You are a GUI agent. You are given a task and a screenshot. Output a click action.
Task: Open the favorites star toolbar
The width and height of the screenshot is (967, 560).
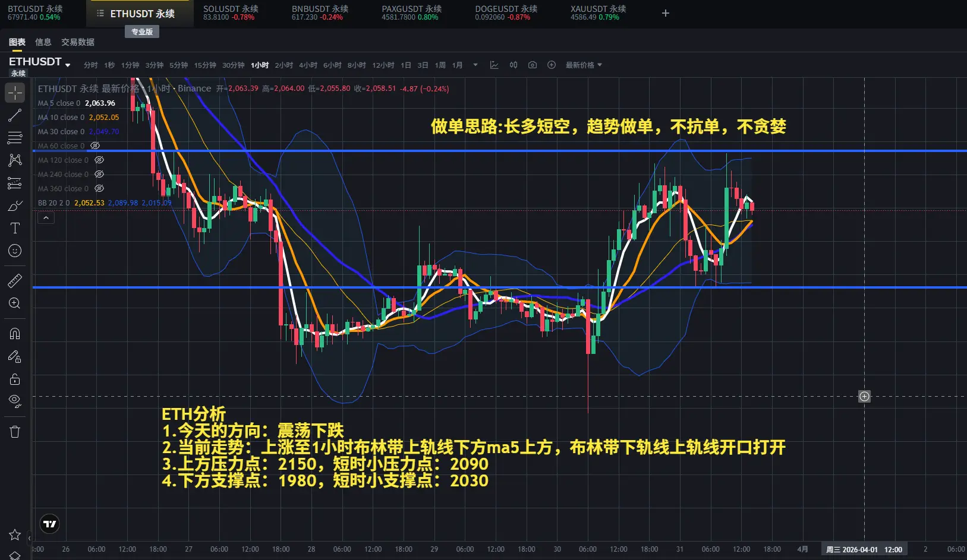point(15,535)
